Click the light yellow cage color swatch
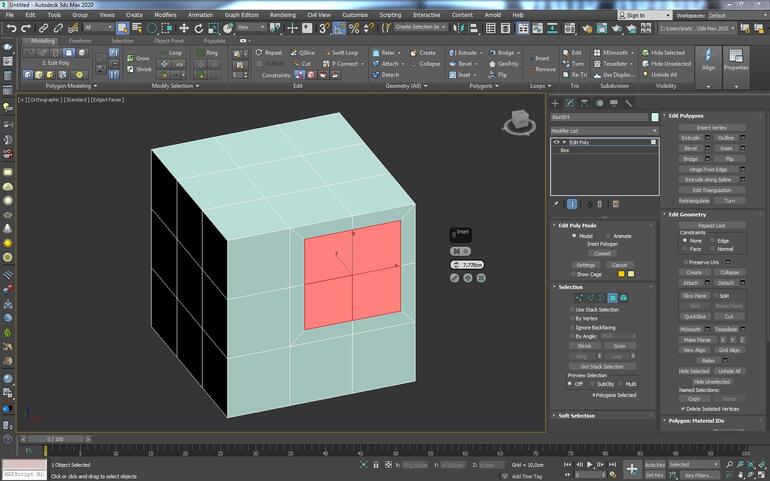Viewport: 770px width, 481px height. 631,274
